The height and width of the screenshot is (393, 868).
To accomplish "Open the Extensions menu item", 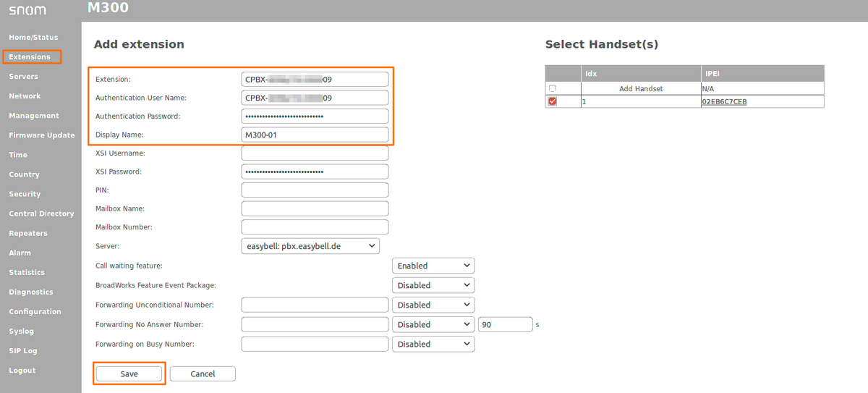I will point(30,56).
